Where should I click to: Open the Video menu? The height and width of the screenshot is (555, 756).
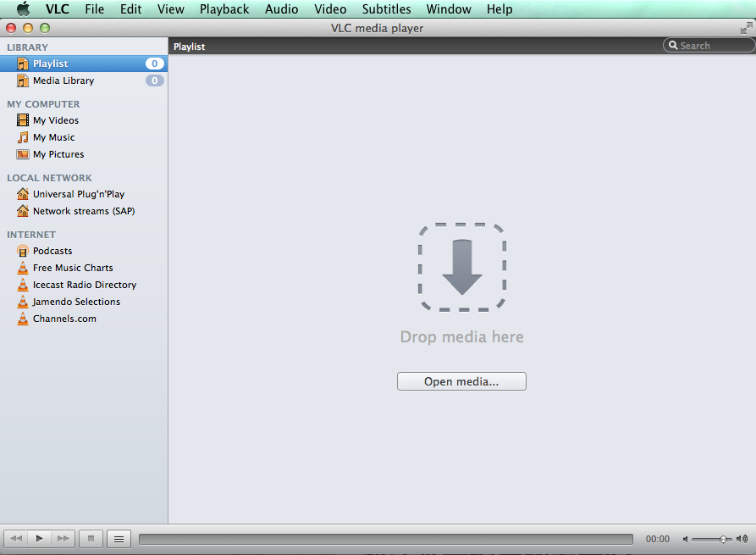pyautogui.click(x=330, y=9)
